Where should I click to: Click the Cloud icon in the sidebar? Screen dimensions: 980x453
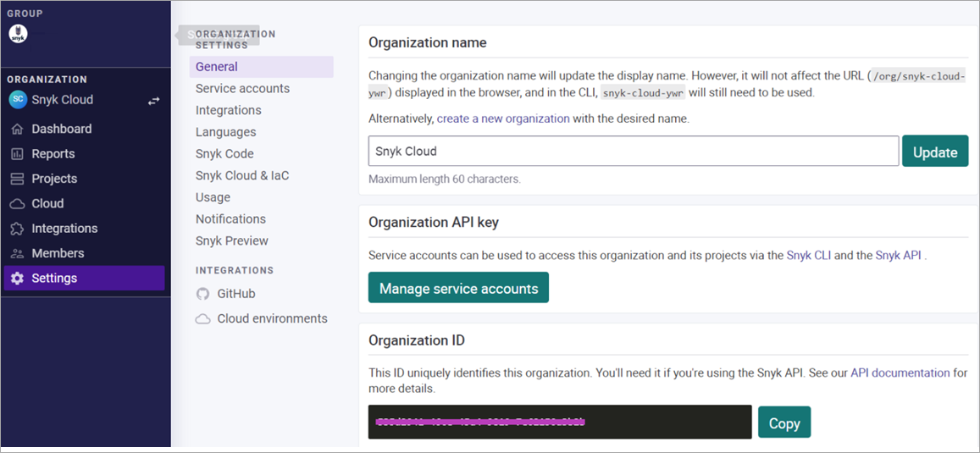click(17, 204)
